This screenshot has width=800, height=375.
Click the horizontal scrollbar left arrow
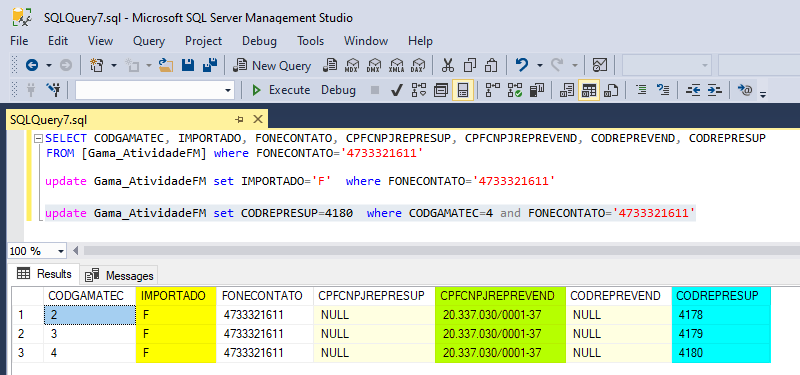click(76, 251)
